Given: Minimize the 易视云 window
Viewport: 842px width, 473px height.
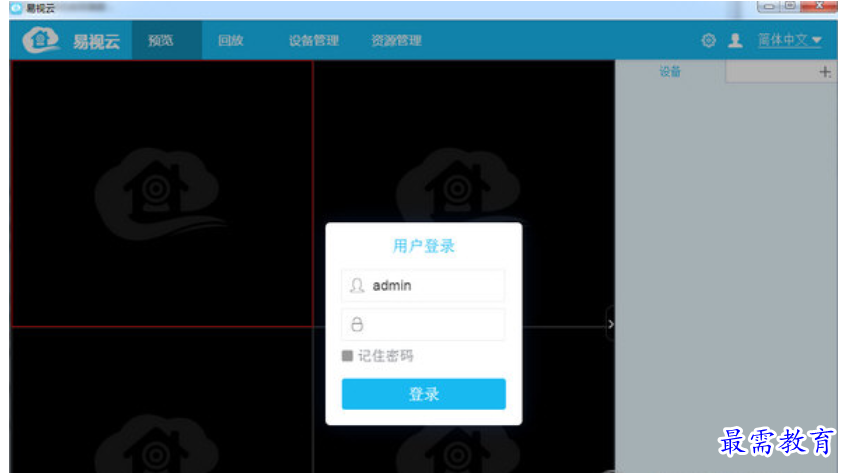Looking at the screenshot, I should click(768, 6).
